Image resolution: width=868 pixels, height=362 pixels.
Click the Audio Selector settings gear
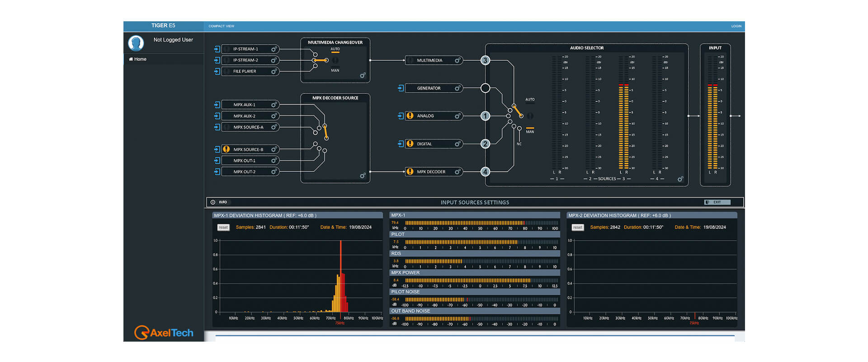coord(680,179)
